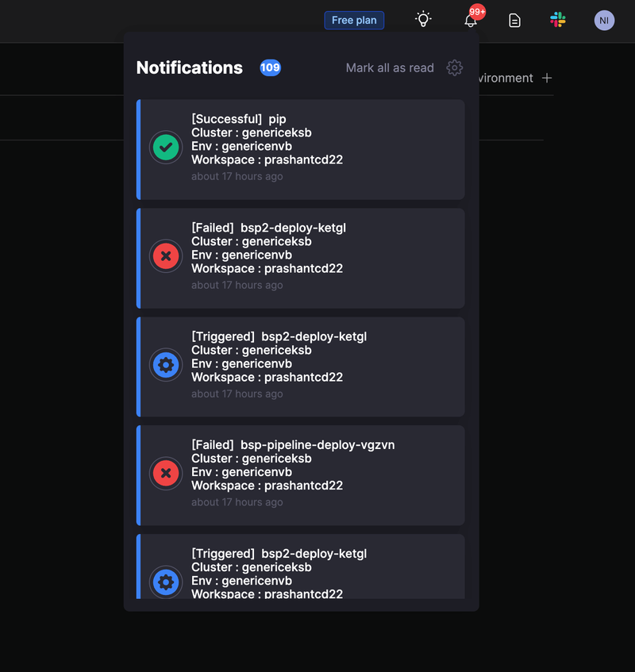Click the Notifications panel heading
The width and height of the screenshot is (635, 672).
[190, 68]
